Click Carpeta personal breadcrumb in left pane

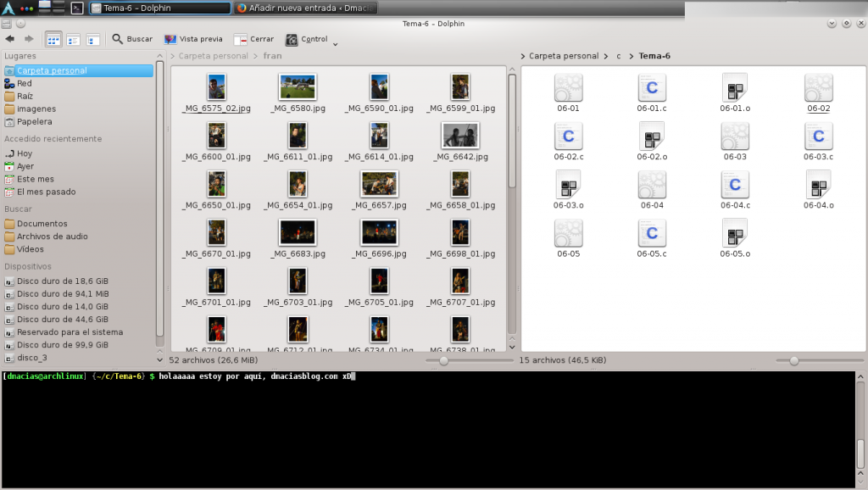(213, 56)
